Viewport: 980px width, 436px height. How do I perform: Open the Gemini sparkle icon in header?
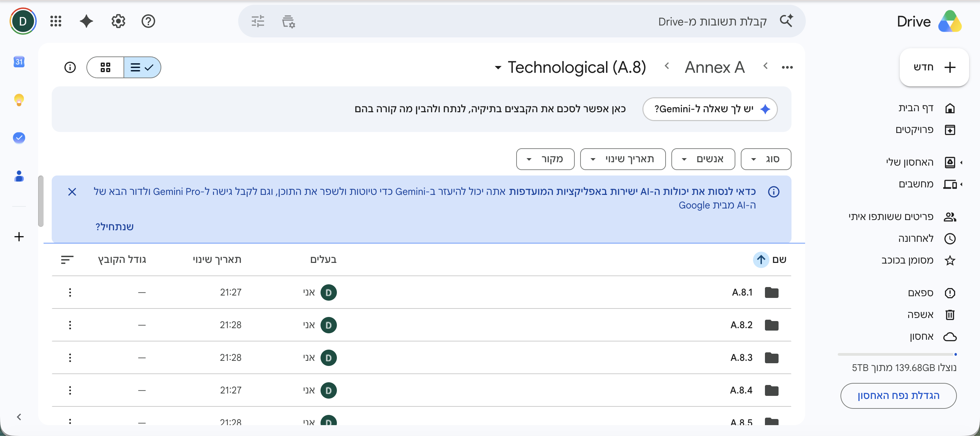(x=86, y=21)
